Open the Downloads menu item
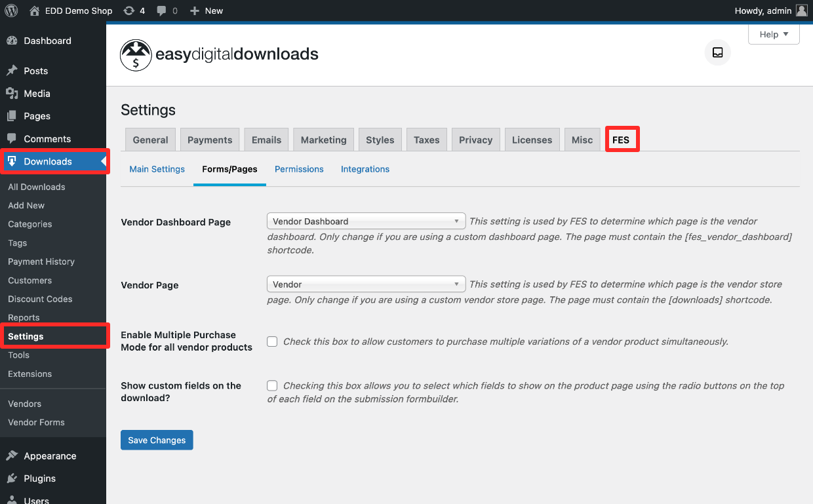 coord(53,161)
